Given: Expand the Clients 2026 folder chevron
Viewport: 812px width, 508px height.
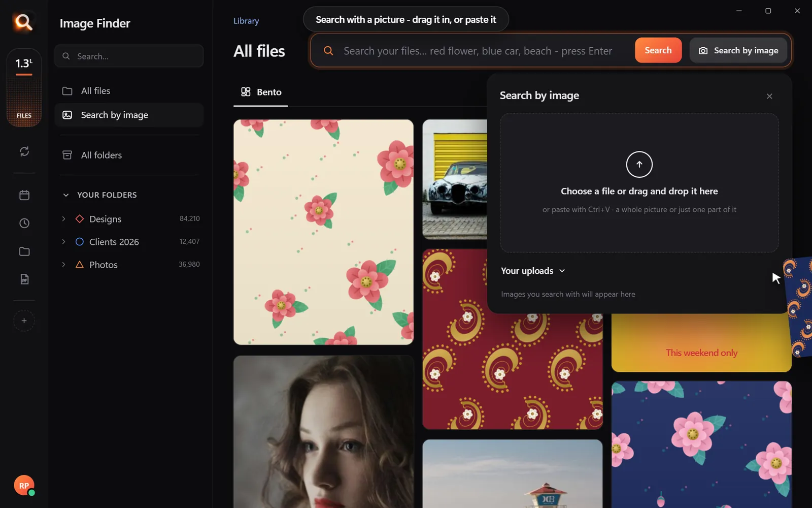Looking at the screenshot, I should click(63, 242).
